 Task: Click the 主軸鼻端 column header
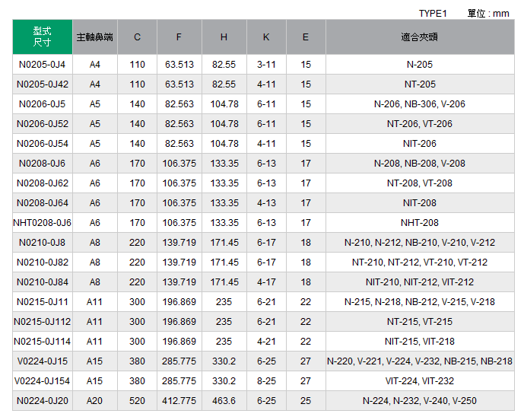pyautogui.click(x=95, y=37)
